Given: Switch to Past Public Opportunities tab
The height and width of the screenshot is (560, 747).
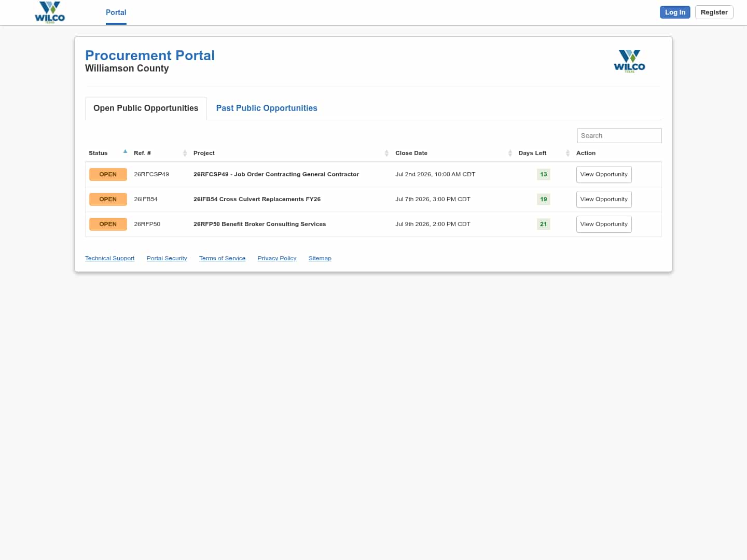Looking at the screenshot, I should tap(267, 108).
